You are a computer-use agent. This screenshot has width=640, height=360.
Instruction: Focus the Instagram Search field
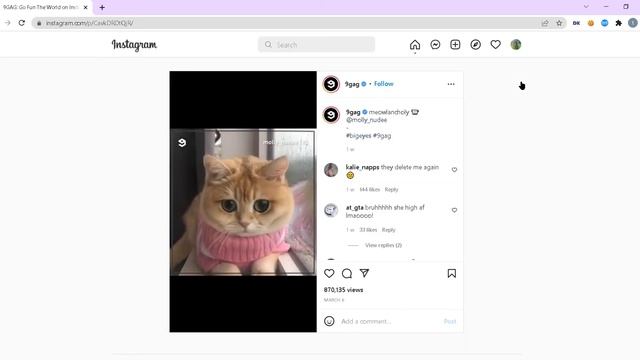[316, 44]
